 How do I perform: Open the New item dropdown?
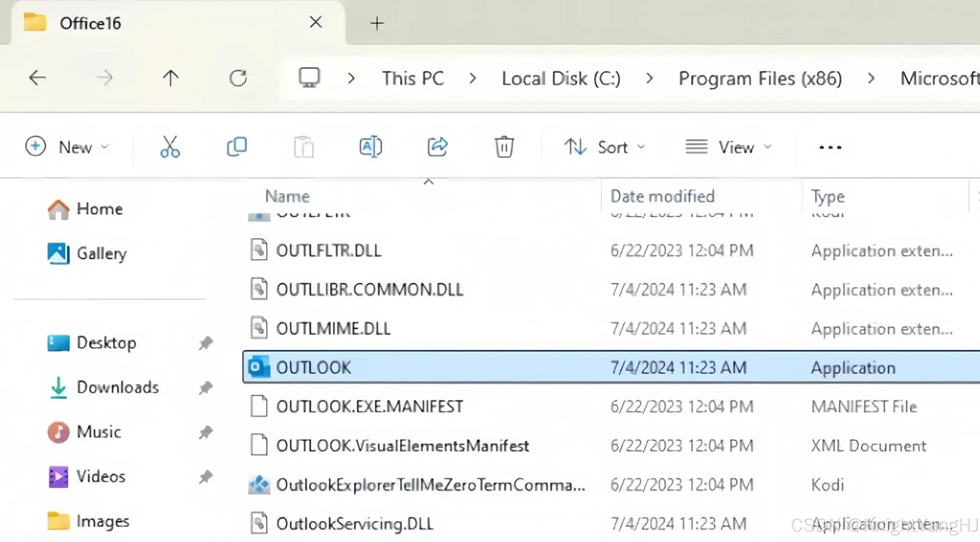coord(67,147)
